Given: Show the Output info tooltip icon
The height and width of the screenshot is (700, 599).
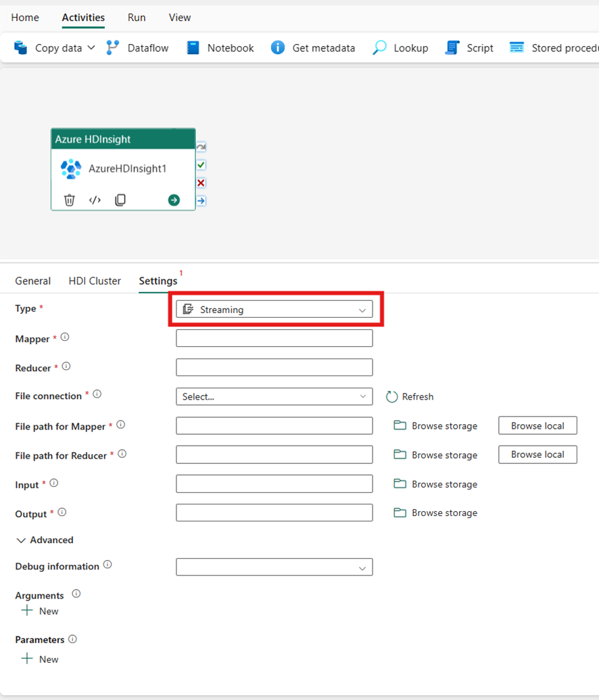Looking at the screenshot, I should coord(62,512).
